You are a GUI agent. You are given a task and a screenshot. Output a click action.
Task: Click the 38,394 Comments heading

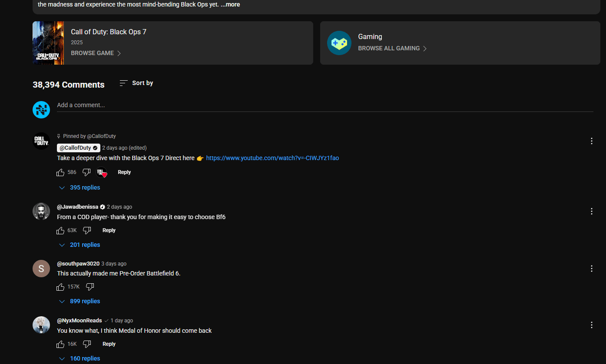pos(69,85)
